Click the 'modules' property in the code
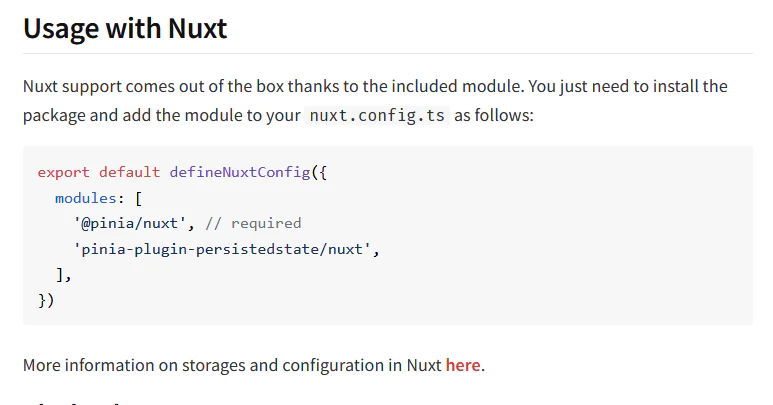Viewport: 773px width, 405px height. coord(86,198)
